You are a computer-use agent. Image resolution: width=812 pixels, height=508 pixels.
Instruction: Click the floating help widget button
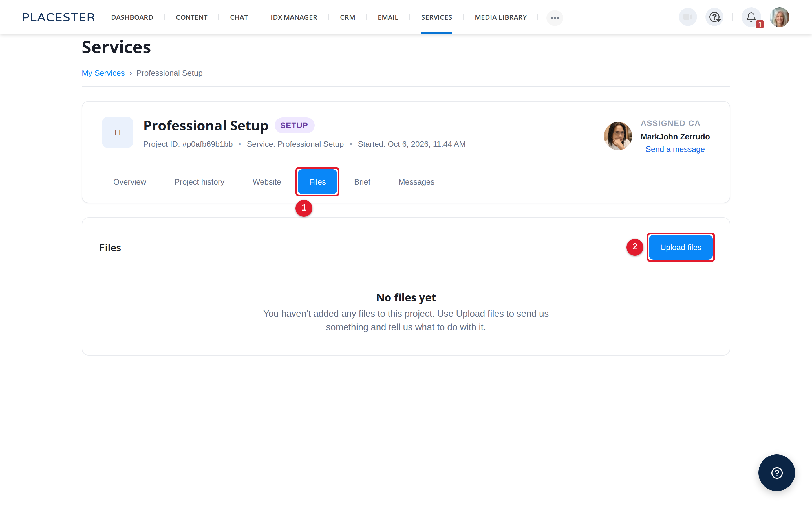pos(776,473)
